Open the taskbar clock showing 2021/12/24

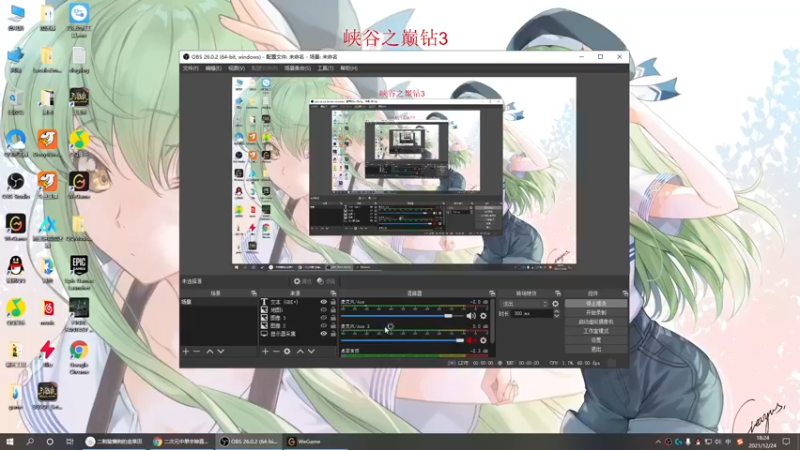pos(762,442)
